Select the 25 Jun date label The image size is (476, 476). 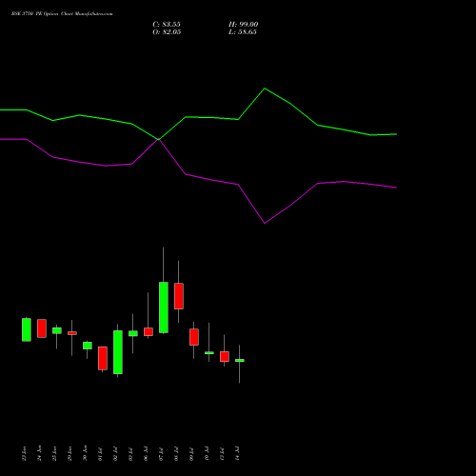pyautogui.click(x=54, y=453)
